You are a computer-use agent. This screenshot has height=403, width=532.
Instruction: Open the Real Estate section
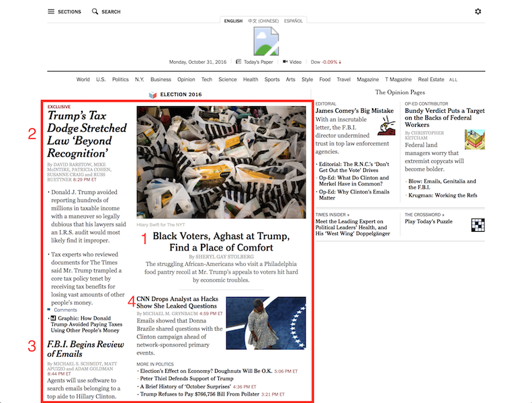(x=431, y=79)
